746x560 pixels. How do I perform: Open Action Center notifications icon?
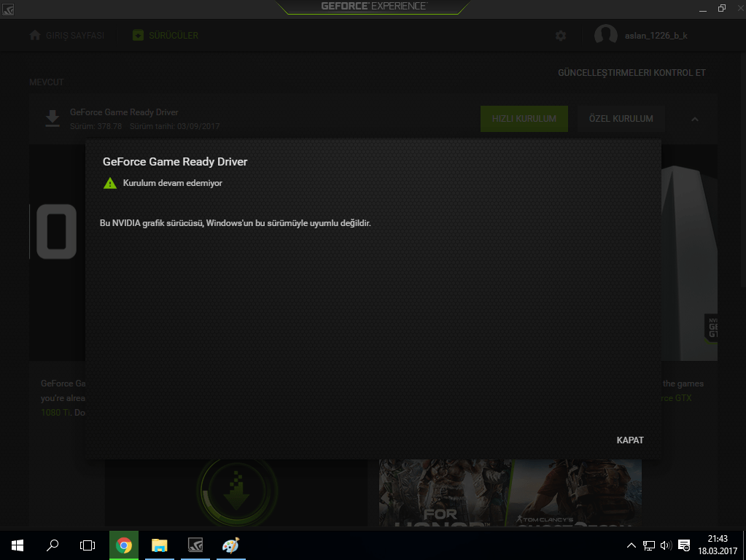pyautogui.click(x=684, y=545)
